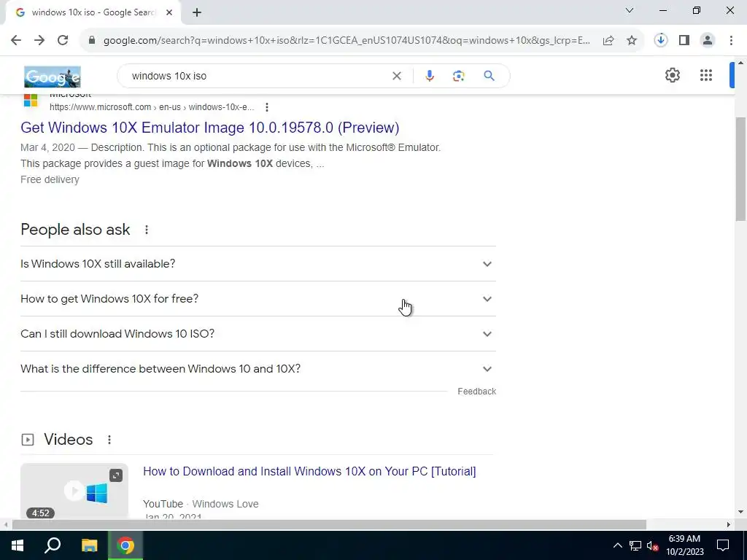
Task: Open File Explorer from taskbar
Action: point(89,545)
